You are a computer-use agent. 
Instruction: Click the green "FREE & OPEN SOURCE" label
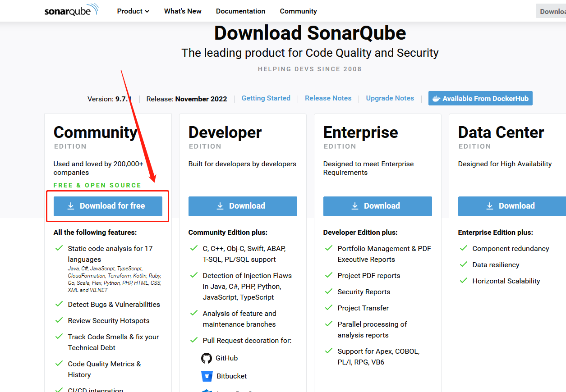97,185
